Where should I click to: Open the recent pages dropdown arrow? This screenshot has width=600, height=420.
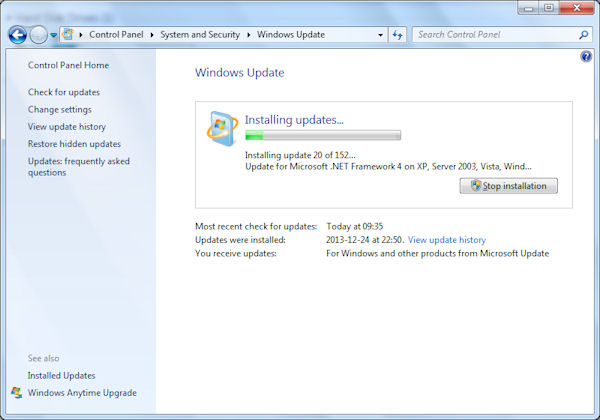54,35
